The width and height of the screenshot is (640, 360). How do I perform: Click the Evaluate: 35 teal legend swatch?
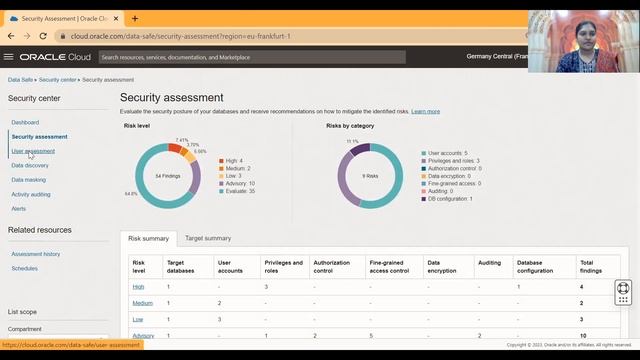pos(221,191)
